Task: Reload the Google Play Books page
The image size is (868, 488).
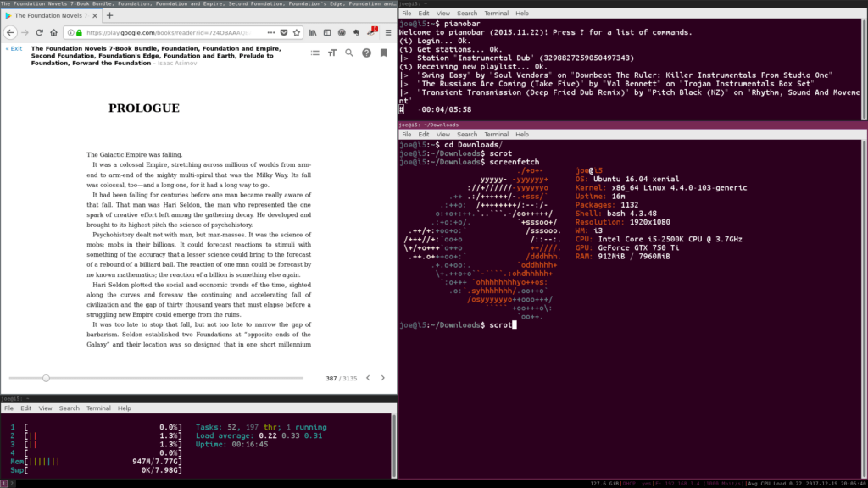Action: 39,33
